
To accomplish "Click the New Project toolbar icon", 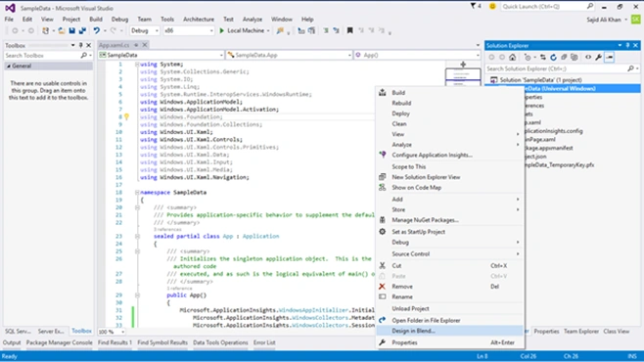I will pyautogui.click(x=46, y=30).
